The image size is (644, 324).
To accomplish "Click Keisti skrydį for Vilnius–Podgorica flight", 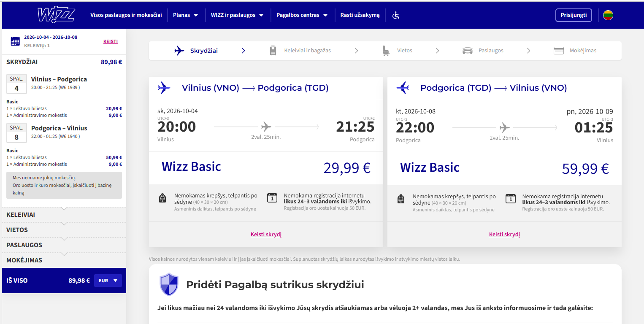I will pos(266,235).
